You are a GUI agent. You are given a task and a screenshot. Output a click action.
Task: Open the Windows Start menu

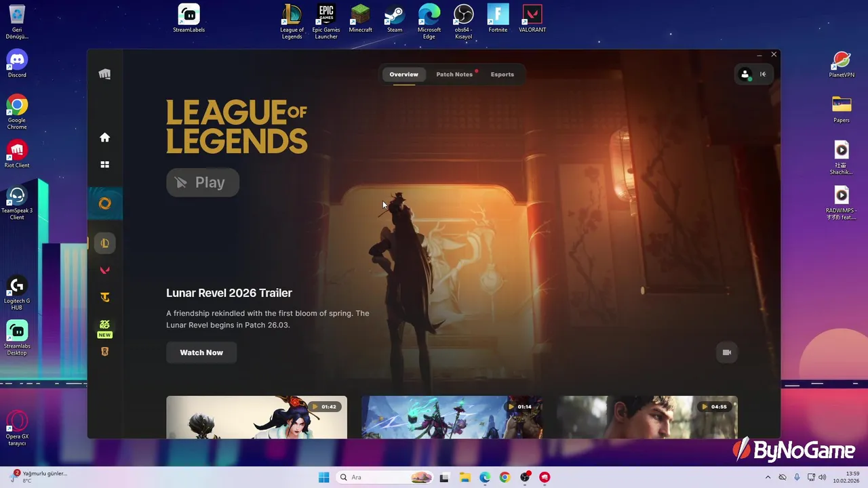[x=323, y=477]
